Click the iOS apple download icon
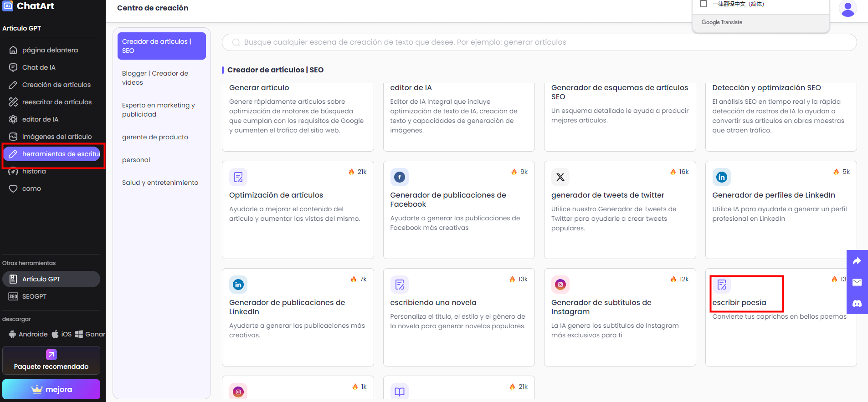The image size is (868, 402). pyautogui.click(x=55, y=334)
